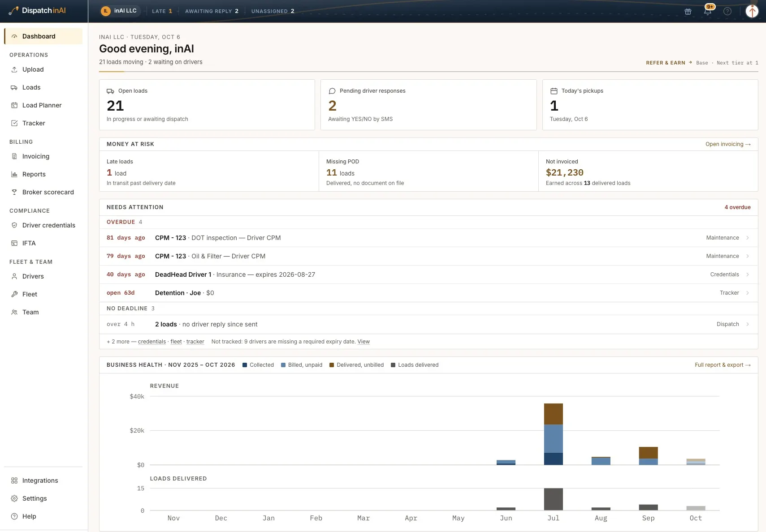Click the Team people icon
766x532 pixels.
(x=14, y=312)
